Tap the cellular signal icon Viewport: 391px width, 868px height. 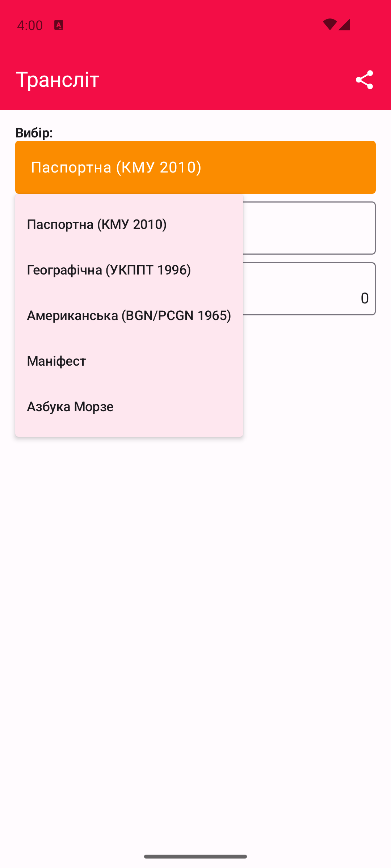(x=344, y=25)
